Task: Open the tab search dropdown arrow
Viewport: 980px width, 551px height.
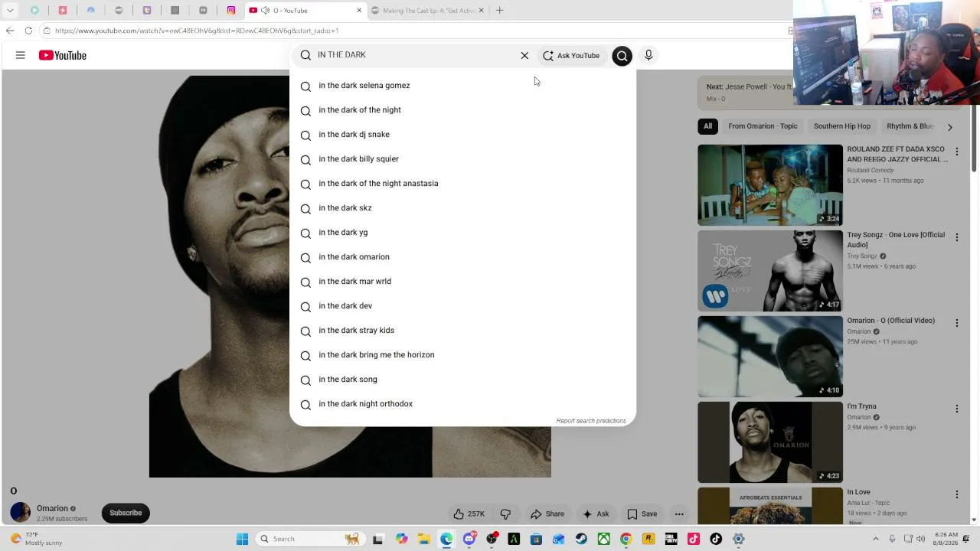Action: 10,11
